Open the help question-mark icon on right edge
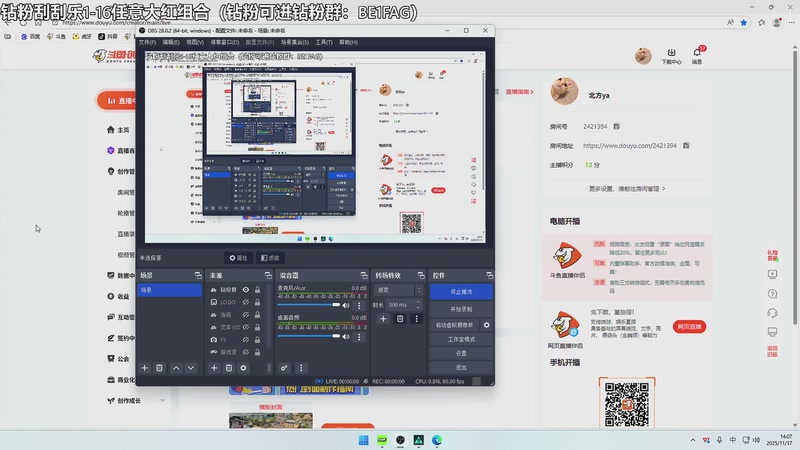 [772, 294]
